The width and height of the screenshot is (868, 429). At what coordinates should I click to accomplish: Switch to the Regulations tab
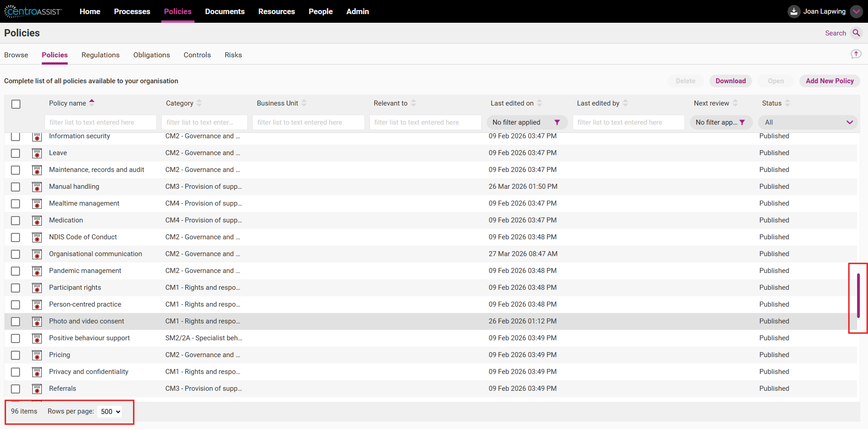[100, 55]
